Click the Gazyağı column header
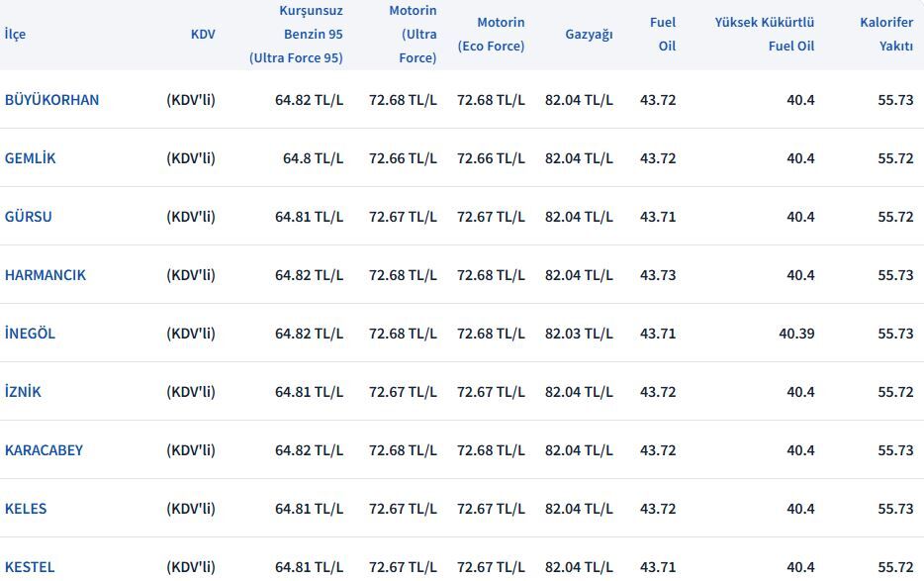924x581 pixels. 589,34
